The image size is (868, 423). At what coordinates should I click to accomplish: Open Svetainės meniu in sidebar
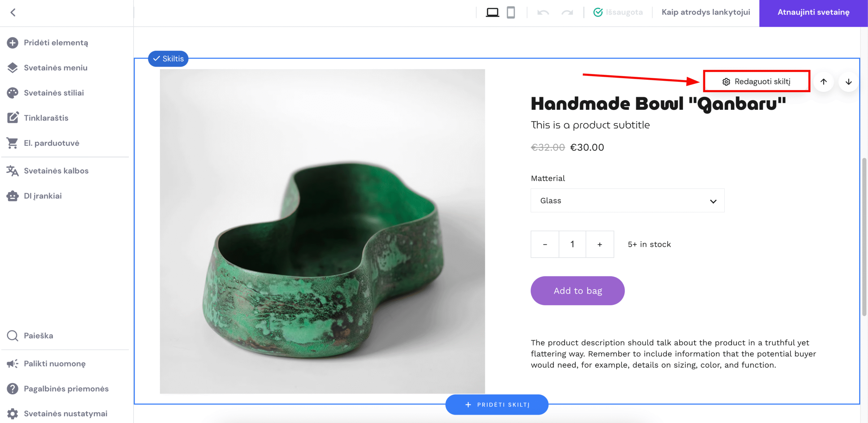click(56, 68)
